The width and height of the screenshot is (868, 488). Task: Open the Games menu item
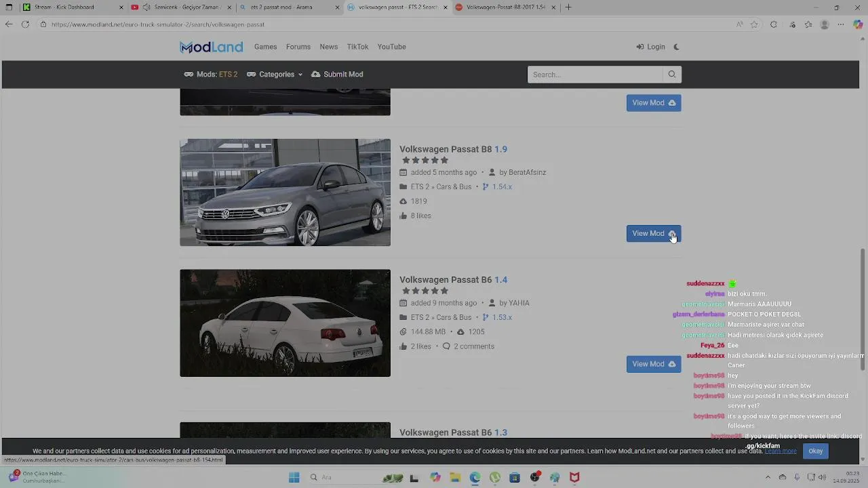(x=265, y=47)
